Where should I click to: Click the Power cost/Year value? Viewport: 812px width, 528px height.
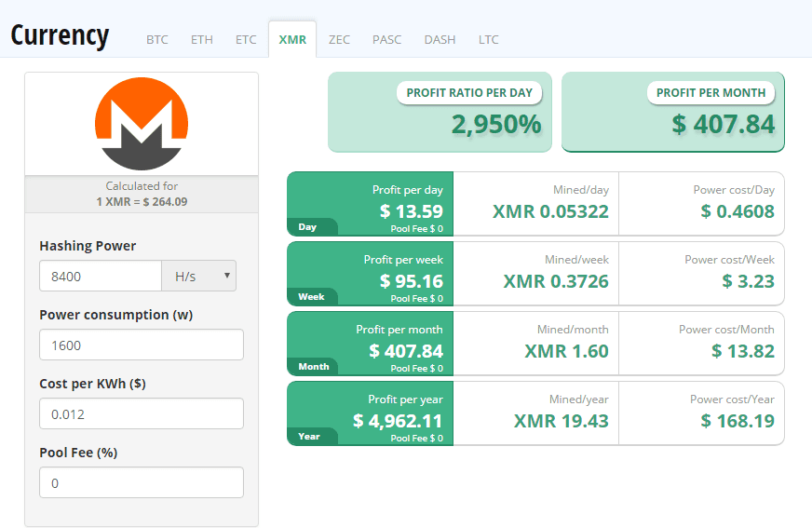point(737,421)
